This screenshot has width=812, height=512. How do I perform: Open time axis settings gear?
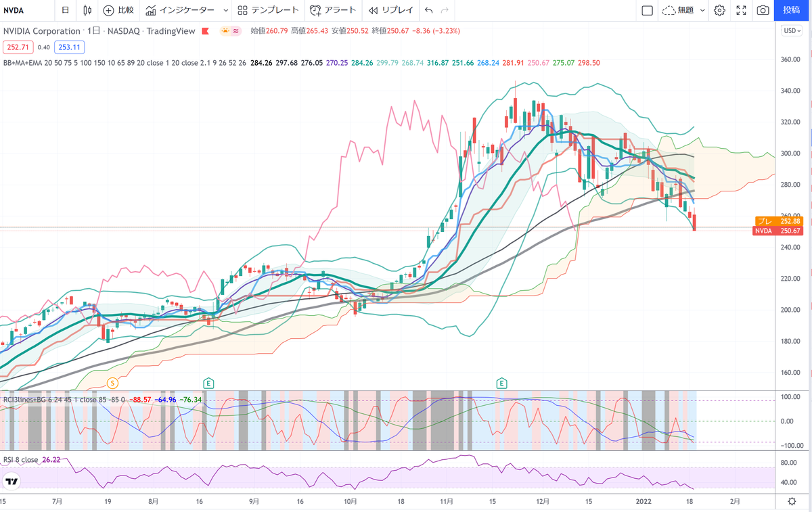pyautogui.click(x=791, y=501)
